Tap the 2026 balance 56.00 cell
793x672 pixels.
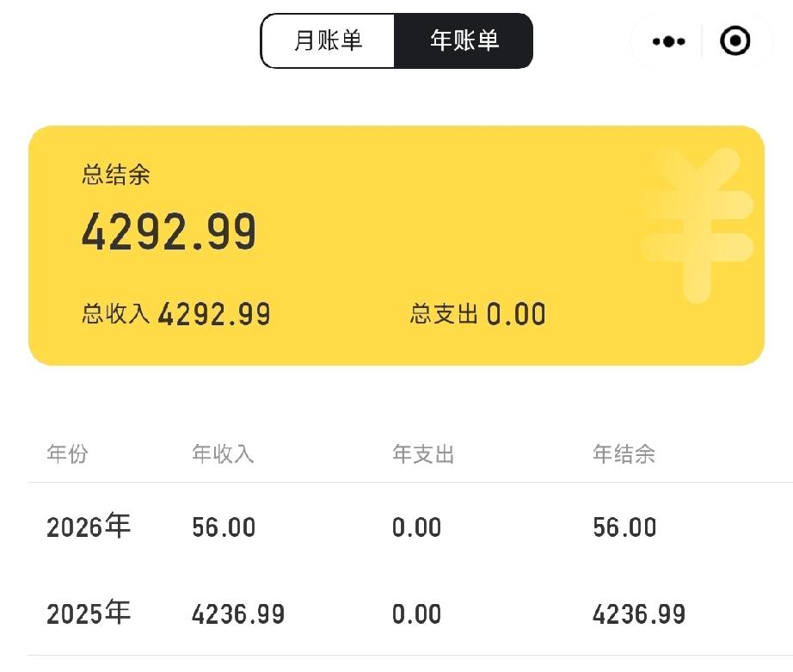pos(624,527)
